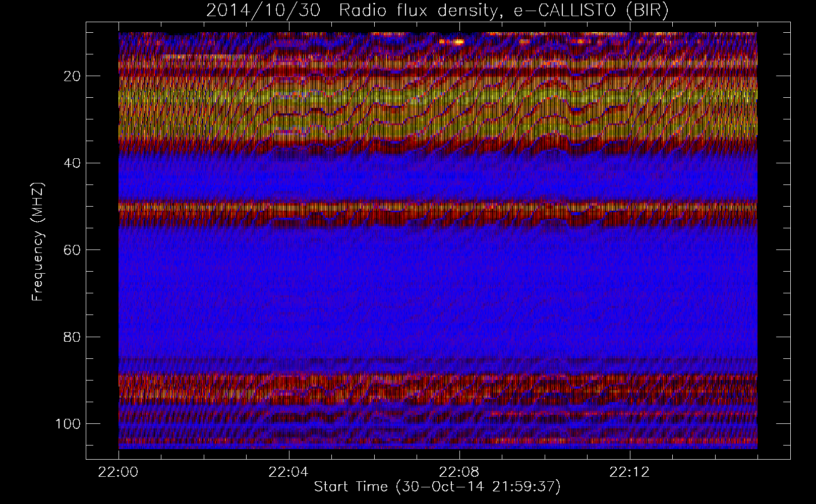Click the plot title "Radio flux density, e-CALLISTO (BIR)"

[x=504, y=11]
